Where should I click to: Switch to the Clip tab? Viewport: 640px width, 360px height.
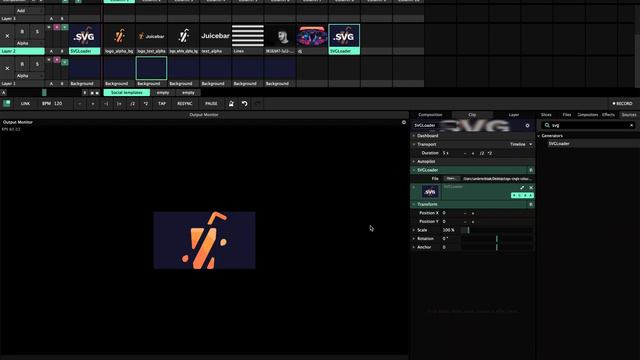472,115
